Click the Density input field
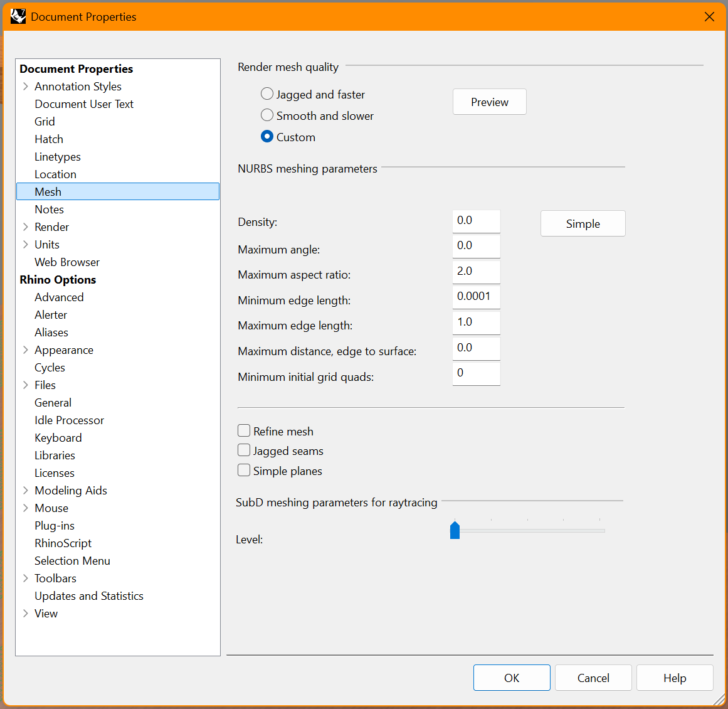 click(477, 221)
